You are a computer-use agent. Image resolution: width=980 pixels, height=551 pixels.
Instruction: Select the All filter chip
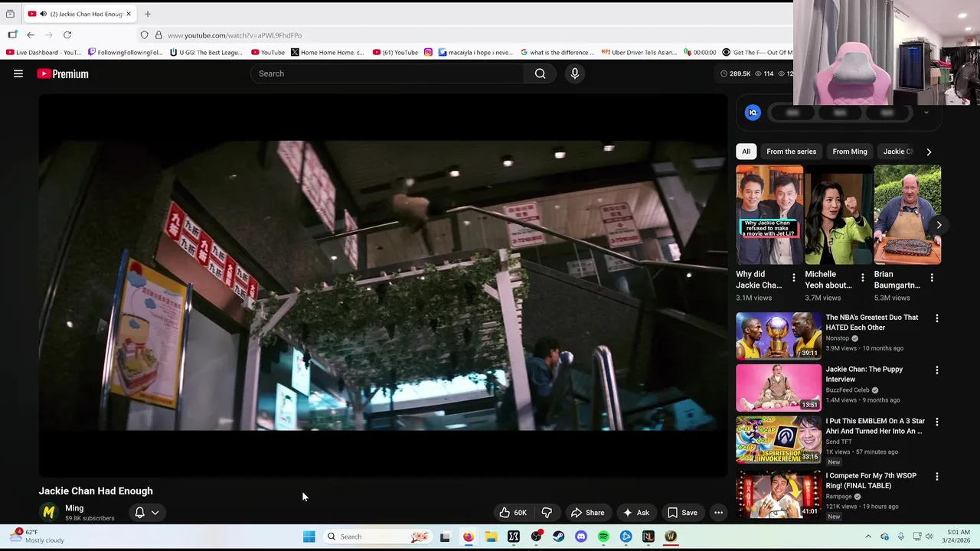(x=746, y=152)
